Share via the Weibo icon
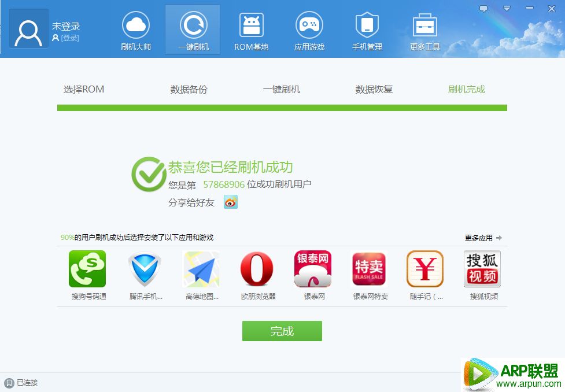 (x=231, y=202)
